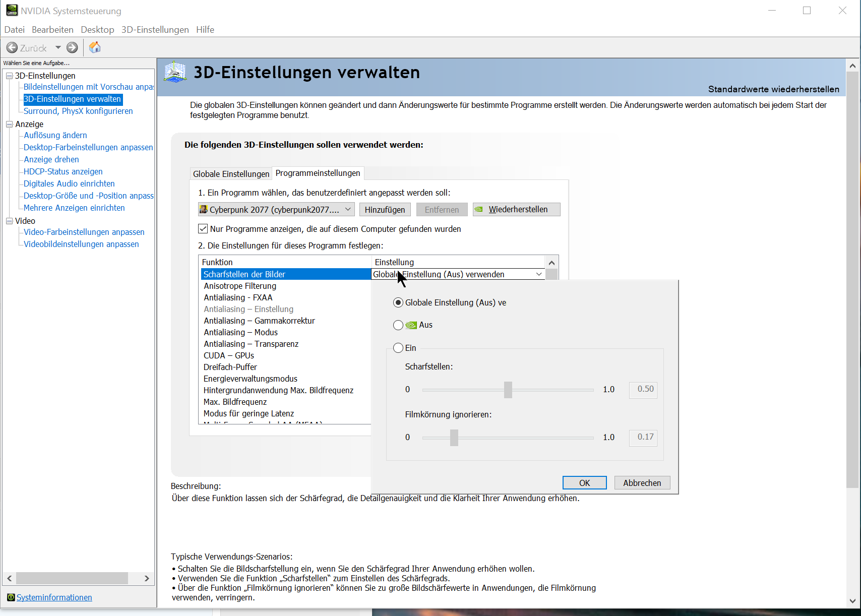Screen dimensions: 861x616
Task: Click the Filmkörnung value field 0.17
Action: click(643, 438)
